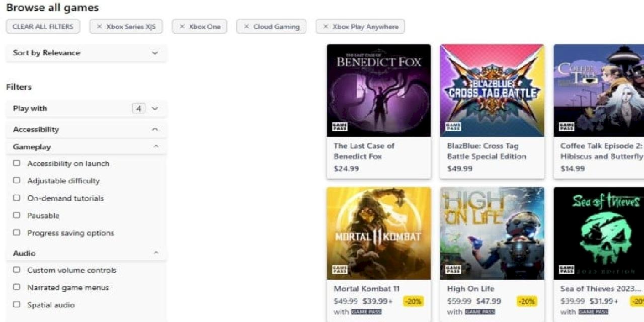Viewport: 644px width, 322px height.
Task: Remove the Cloud Gaming filter chip
Action: tap(246, 26)
